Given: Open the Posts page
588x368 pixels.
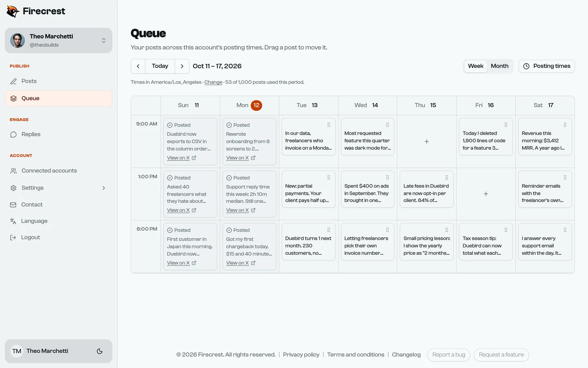Looking at the screenshot, I should pyautogui.click(x=58, y=81).
